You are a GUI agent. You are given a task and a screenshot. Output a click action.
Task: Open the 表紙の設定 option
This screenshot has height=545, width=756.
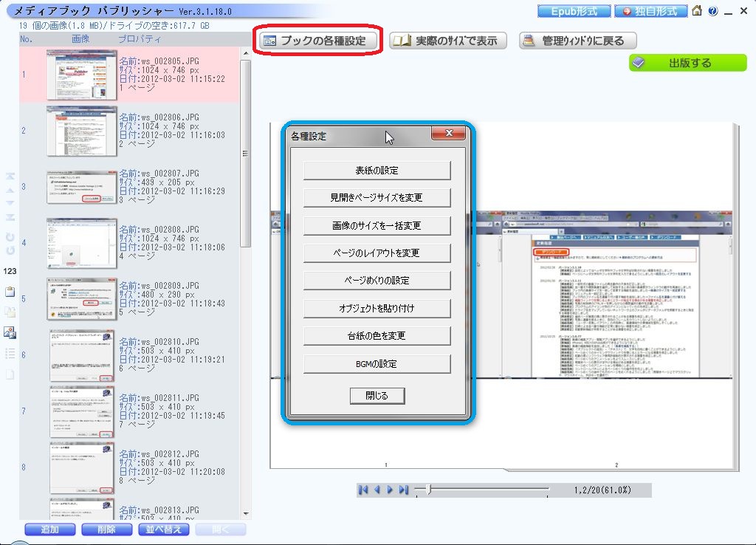click(x=377, y=170)
